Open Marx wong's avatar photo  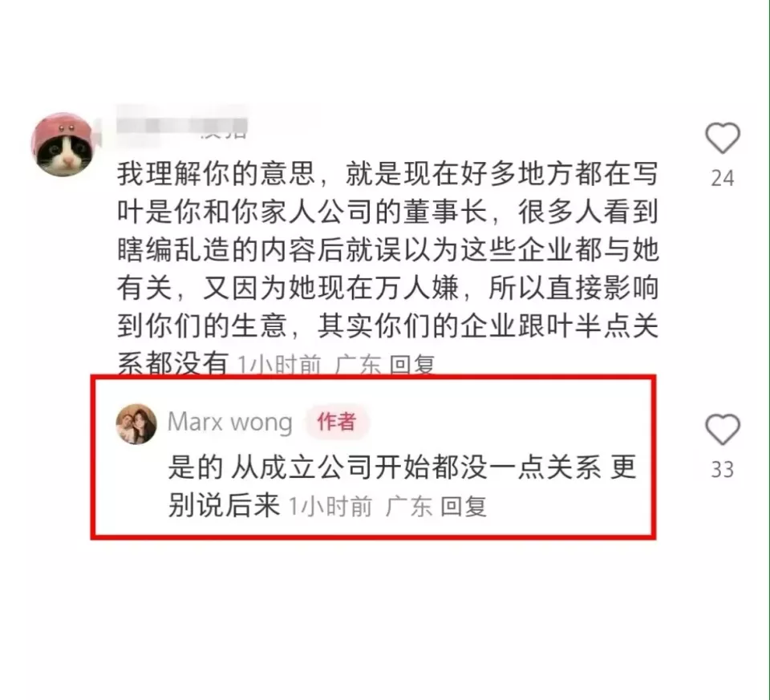[x=136, y=424]
